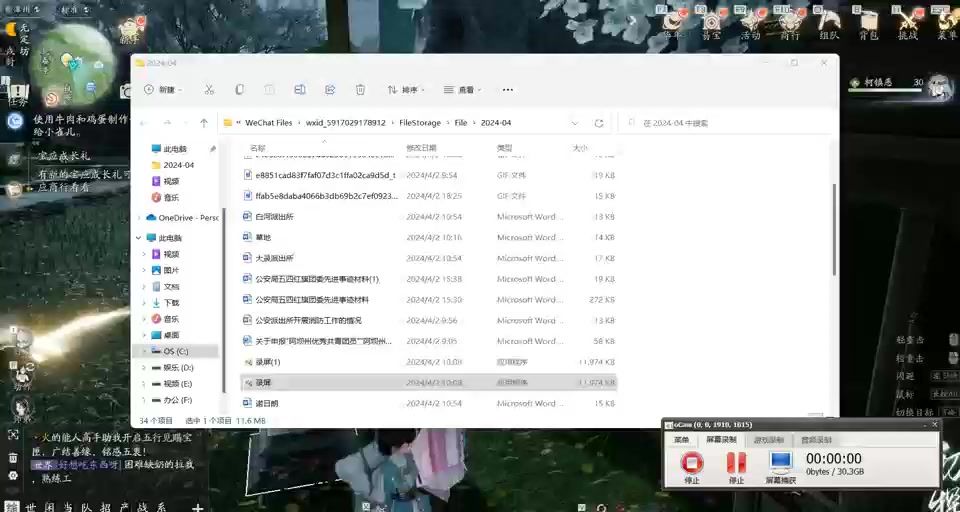Open the game 易宝 trade icon
Image resolution: width=960 pixels, height=512 pixels.
pos(711,22)
